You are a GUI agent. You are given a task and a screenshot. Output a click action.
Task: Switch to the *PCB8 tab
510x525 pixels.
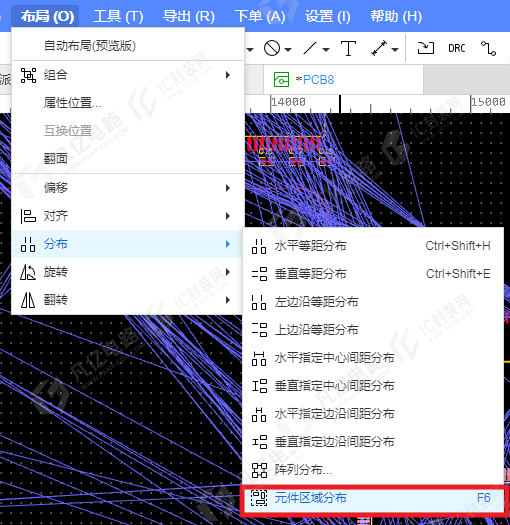click(343, 80)
